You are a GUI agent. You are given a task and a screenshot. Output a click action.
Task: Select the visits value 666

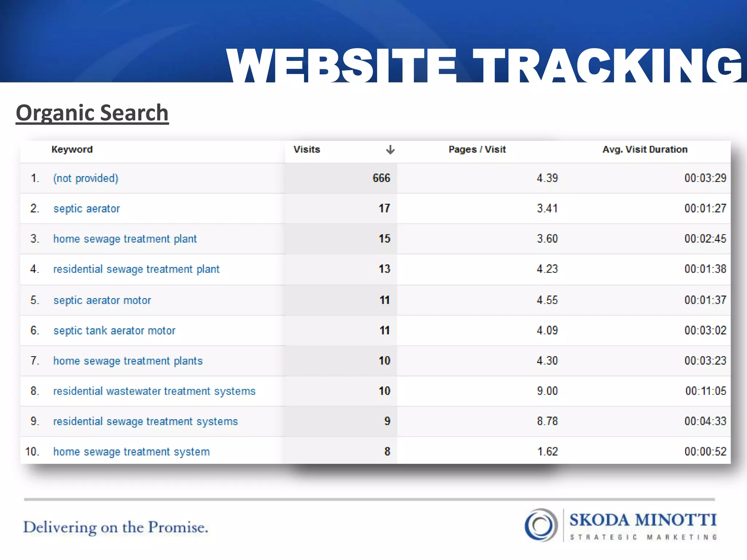click(382, 178)
